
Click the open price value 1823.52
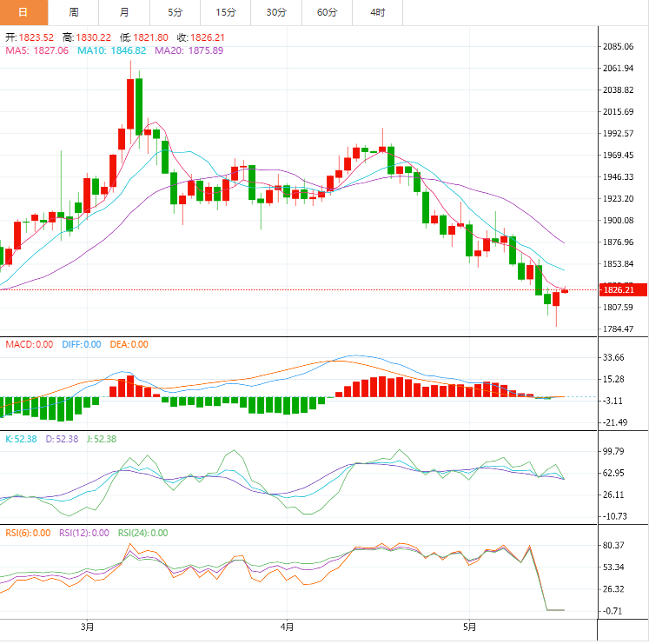pos(36,37)
